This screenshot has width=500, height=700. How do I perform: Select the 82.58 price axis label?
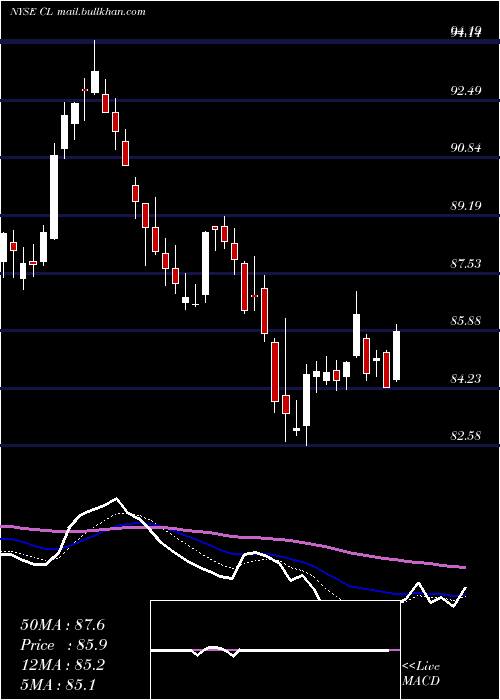click(x=466, y=435)
